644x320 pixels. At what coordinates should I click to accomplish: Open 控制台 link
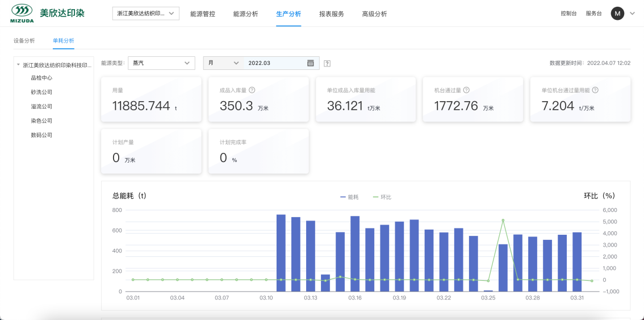pos(568,14)
